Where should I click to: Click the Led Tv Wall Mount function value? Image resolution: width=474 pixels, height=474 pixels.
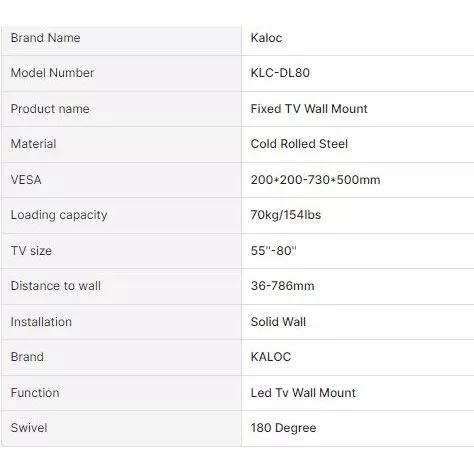303,393
